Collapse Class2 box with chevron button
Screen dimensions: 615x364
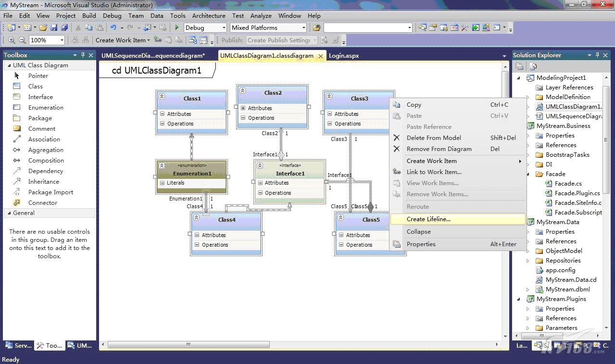243,90
